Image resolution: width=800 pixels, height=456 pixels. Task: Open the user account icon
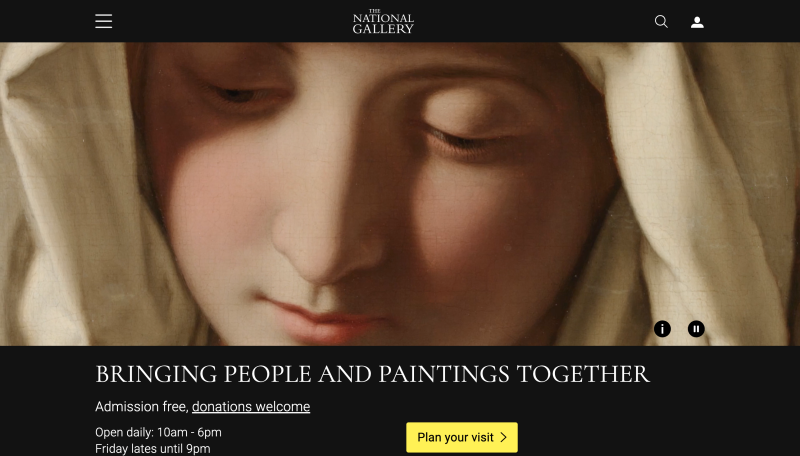coord(697,22)
